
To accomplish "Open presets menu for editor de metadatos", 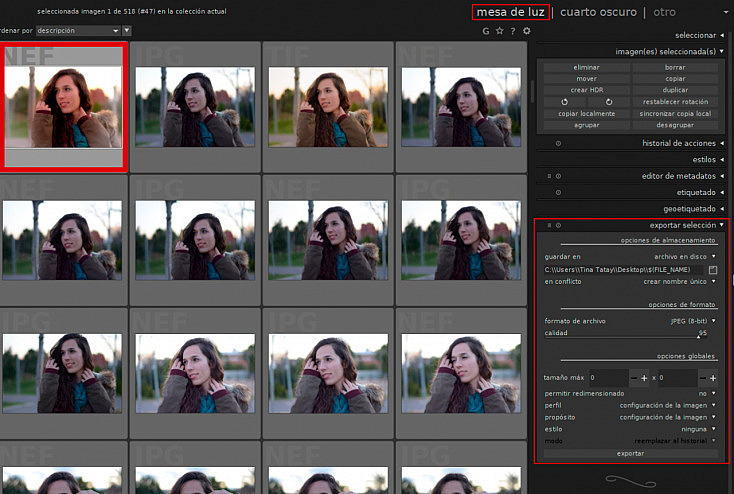I will pos(549,176).
